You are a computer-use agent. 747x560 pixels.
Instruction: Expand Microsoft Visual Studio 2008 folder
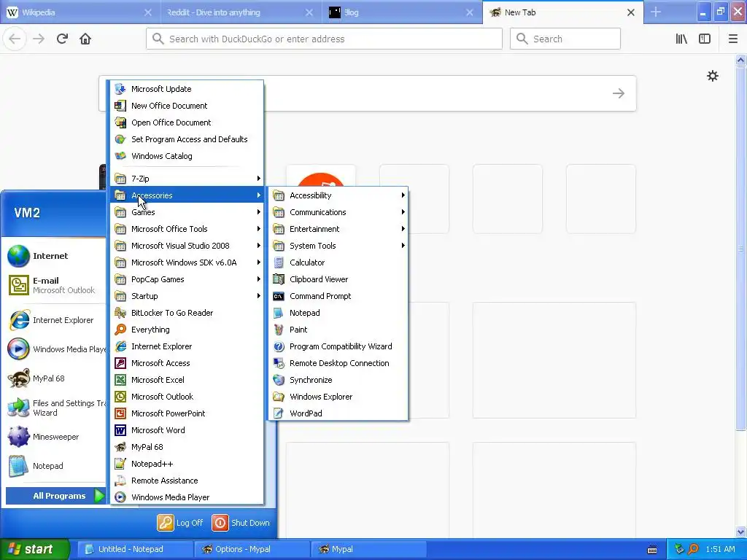tap(187, 246)
